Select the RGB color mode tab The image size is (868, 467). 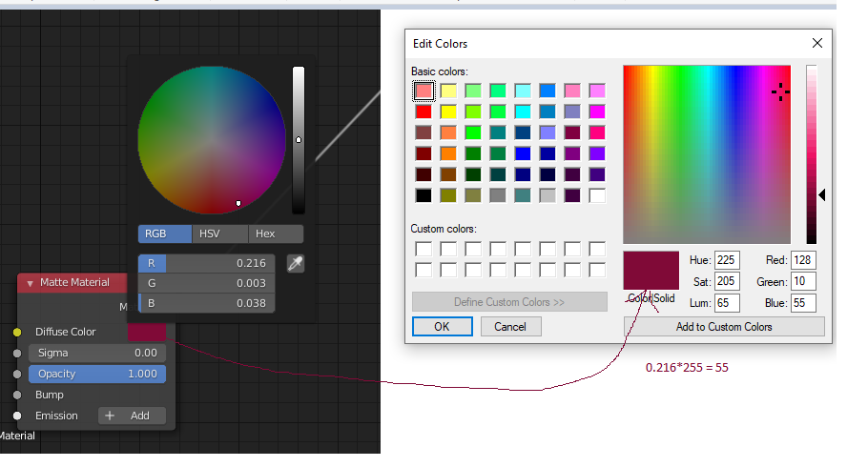point(165,233)
